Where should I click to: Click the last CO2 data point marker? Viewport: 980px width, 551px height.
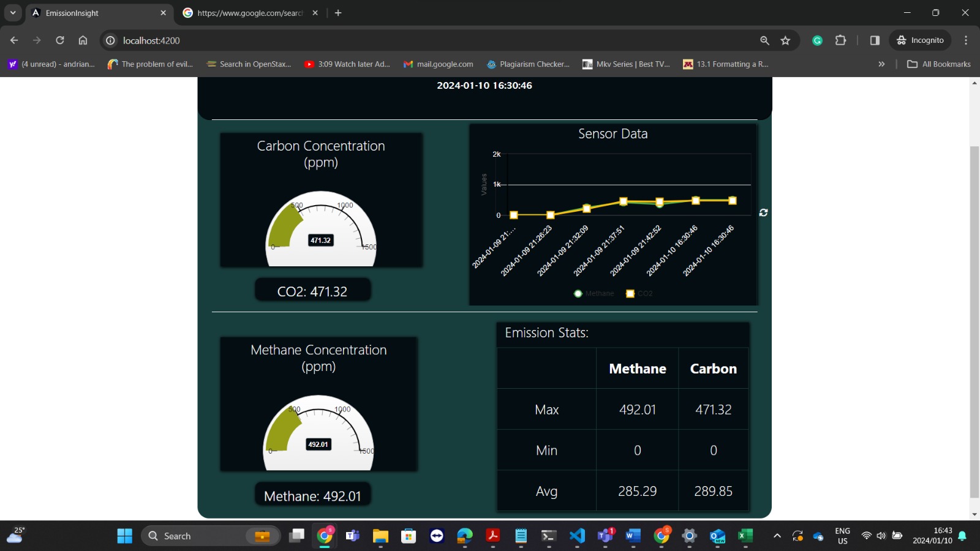pyautogui.click(x=732, y=201)
